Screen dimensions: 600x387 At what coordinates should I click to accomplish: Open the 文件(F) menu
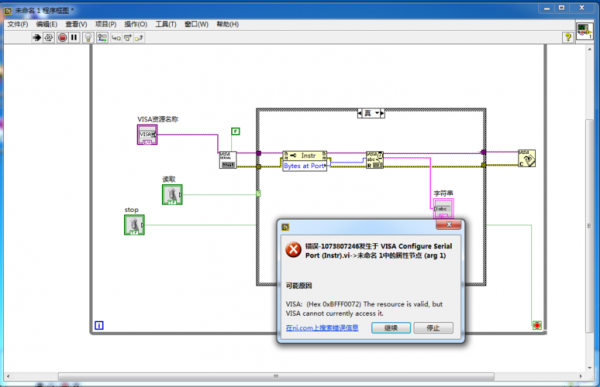click(18, 24)
